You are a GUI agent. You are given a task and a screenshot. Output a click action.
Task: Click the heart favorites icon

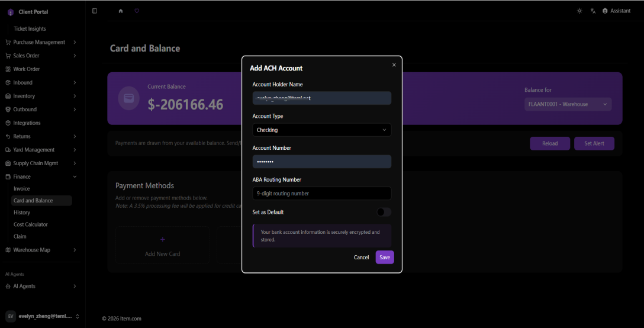point(137,11)
